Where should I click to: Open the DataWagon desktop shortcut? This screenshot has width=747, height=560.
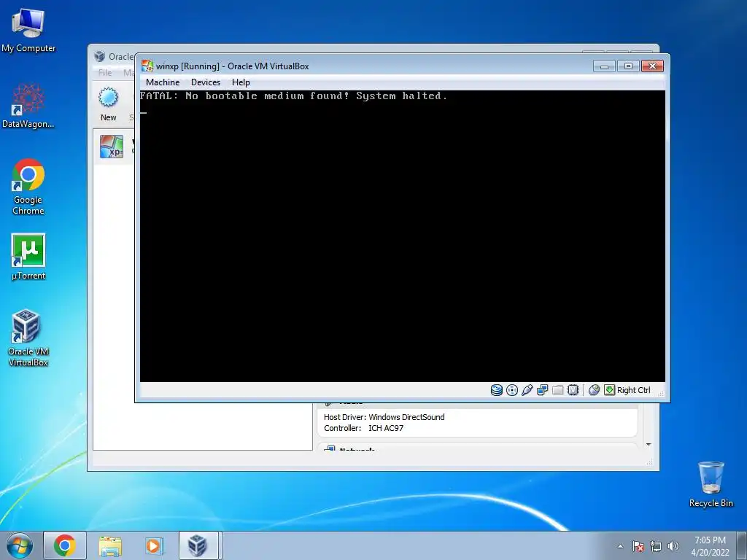pyautogui.click(x=28, y=99)
